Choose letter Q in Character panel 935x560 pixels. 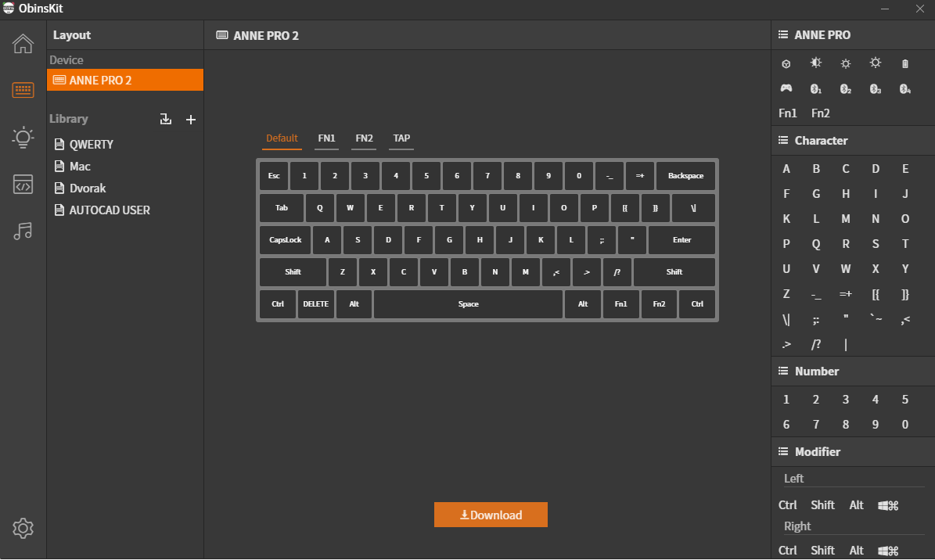coord(816,244)
